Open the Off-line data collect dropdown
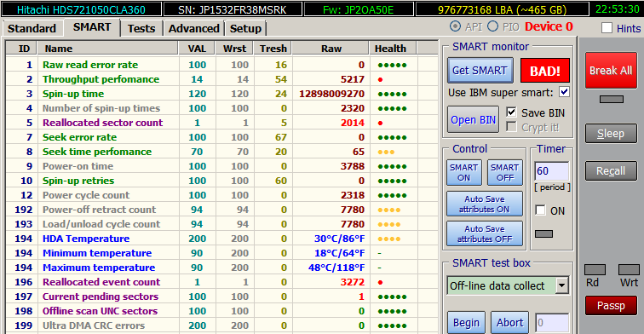This screenshot has width=644, height=334. [x=561, y=285]
